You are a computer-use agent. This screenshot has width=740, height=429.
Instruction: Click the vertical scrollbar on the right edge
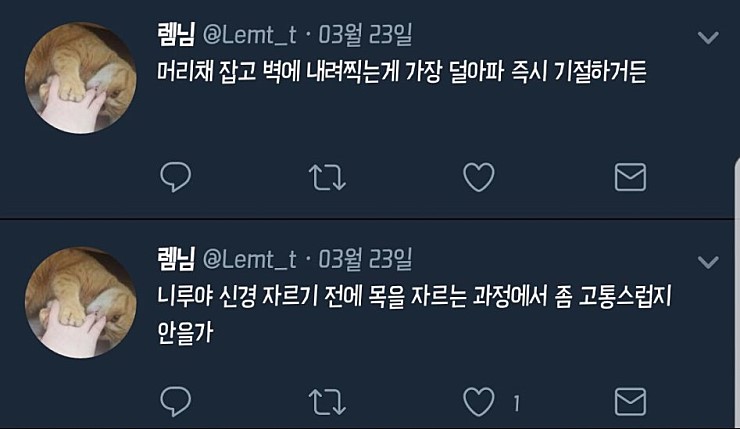(x=737, y=293)
